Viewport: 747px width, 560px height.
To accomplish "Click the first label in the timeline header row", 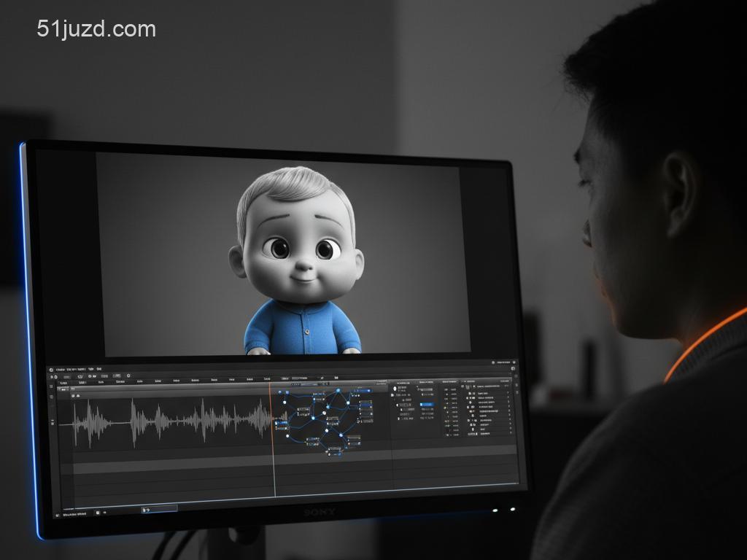I will [63, 382].
